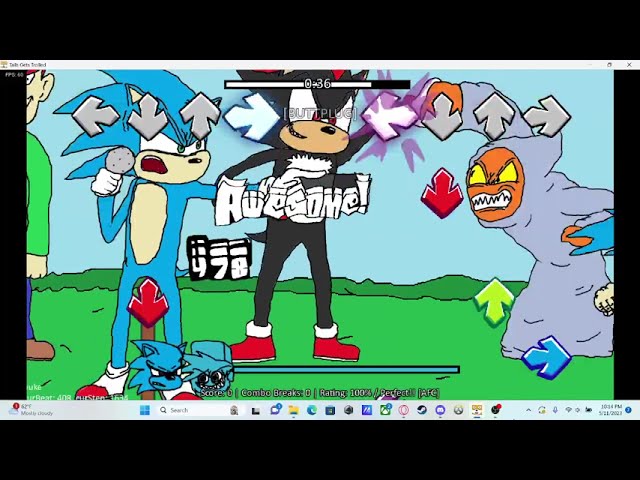Click the opponent's up arrow receptor

(x=200, y=116)
